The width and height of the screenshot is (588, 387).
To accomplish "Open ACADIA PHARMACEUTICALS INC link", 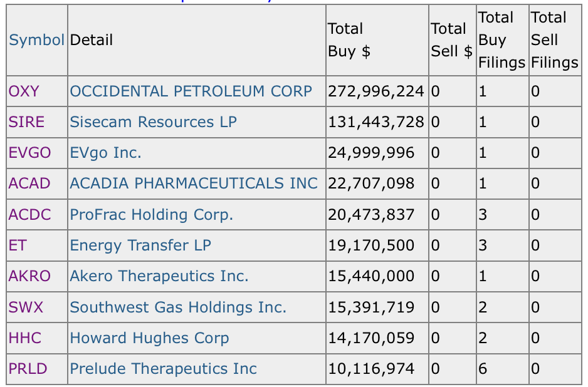I will (194, 183).
